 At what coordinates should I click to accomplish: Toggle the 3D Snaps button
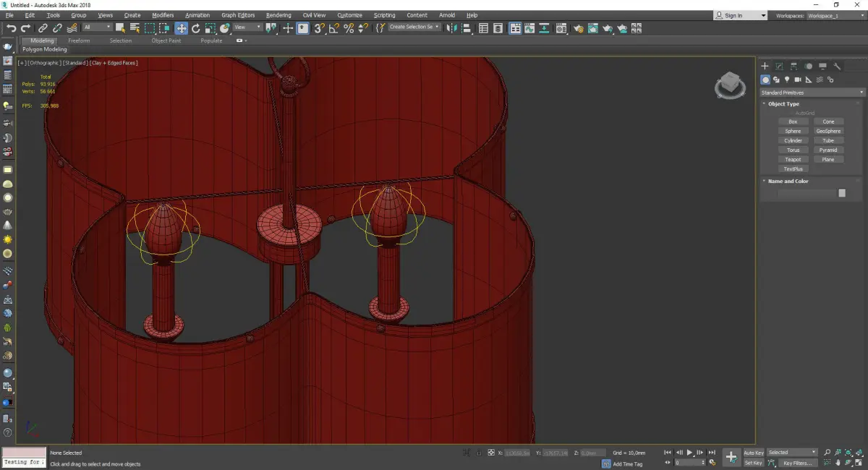click(319, 28)
